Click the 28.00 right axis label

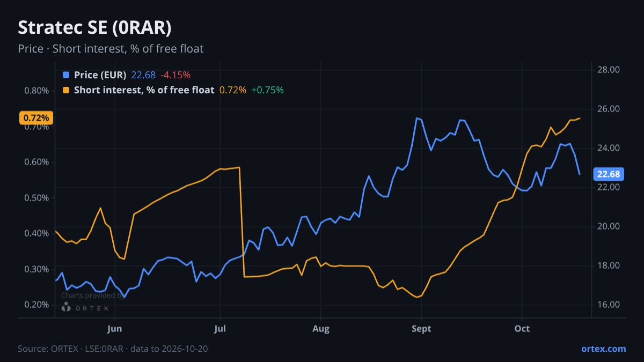coord(609,70)
